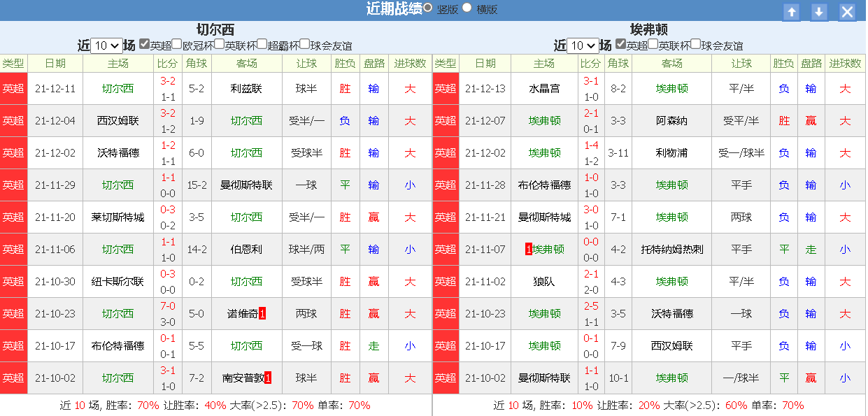The image size is (868, 416).
Task: Click date 21-11-20 in Chelsea's table
Action: pos(55,217)
